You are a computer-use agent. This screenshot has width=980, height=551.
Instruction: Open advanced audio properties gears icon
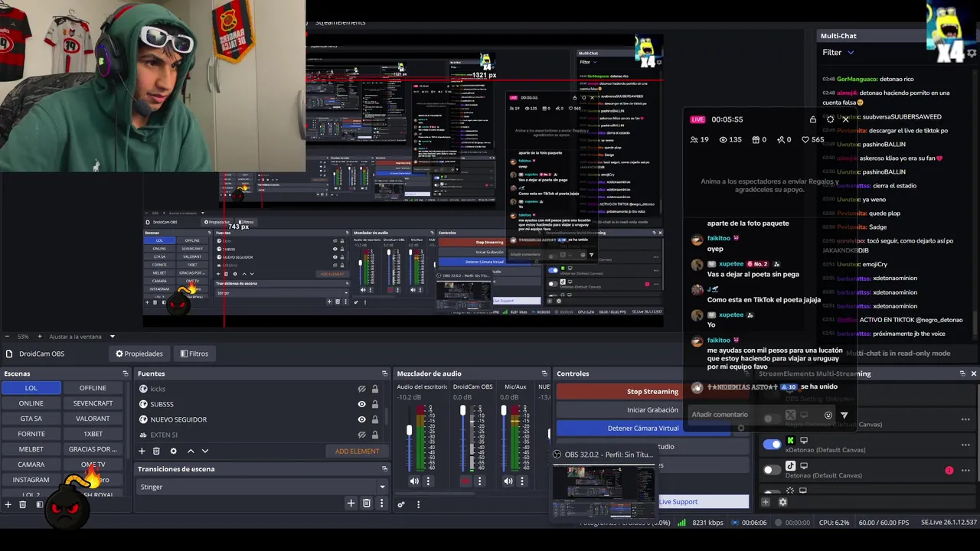(x=400, y=504)
